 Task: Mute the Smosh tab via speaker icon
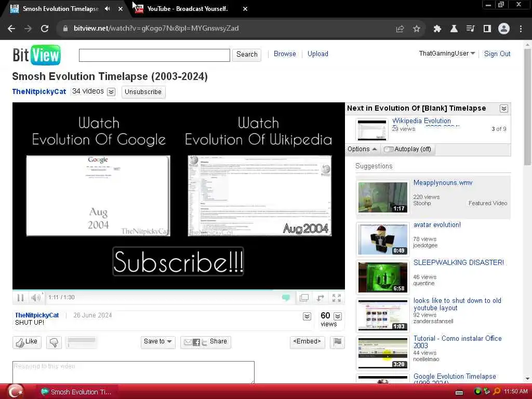pos(108,9)
